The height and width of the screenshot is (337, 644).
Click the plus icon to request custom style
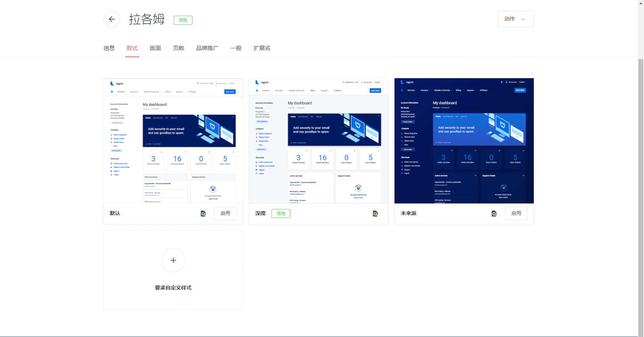173,260
